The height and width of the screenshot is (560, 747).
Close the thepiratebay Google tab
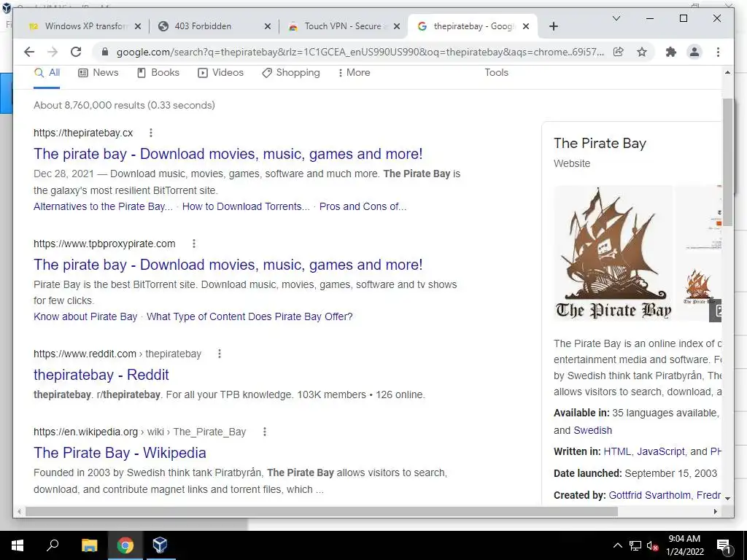click(x=525, y=27)
